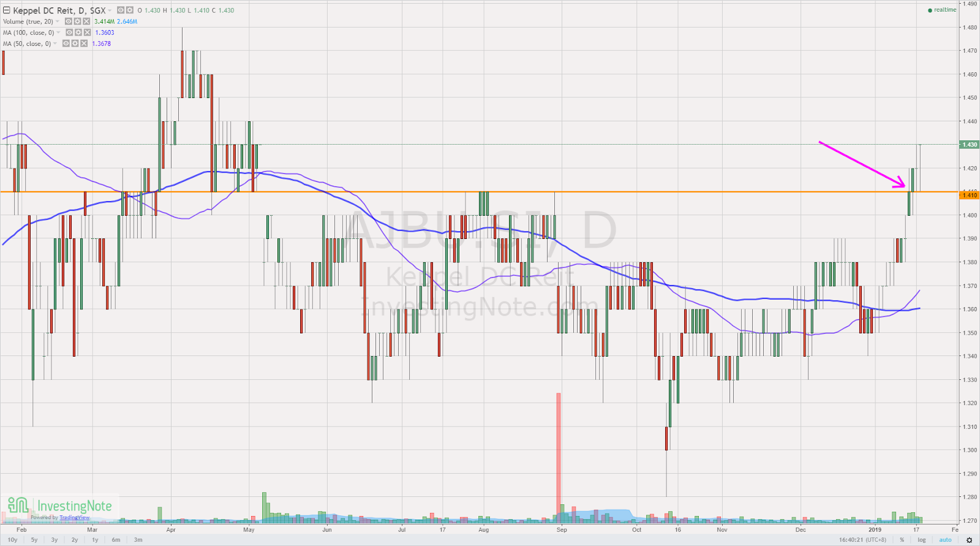Remove the Volume indicator
The image size is (980, 546).
coord(86,21)
